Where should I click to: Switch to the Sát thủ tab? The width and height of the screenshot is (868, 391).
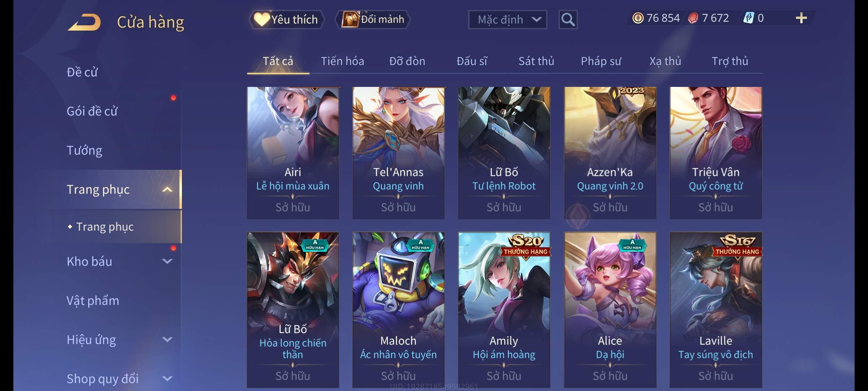[x=536, y=61]
